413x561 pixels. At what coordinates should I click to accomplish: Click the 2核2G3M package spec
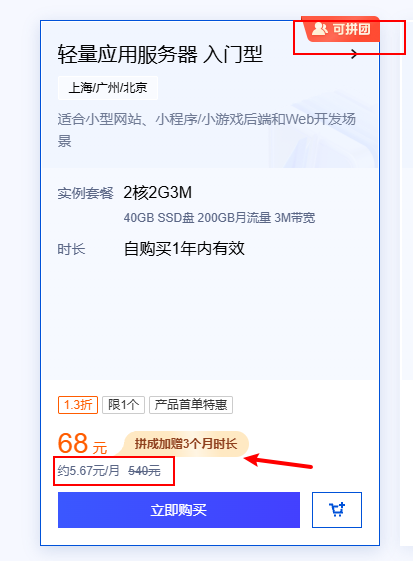[x=157, y=192]
